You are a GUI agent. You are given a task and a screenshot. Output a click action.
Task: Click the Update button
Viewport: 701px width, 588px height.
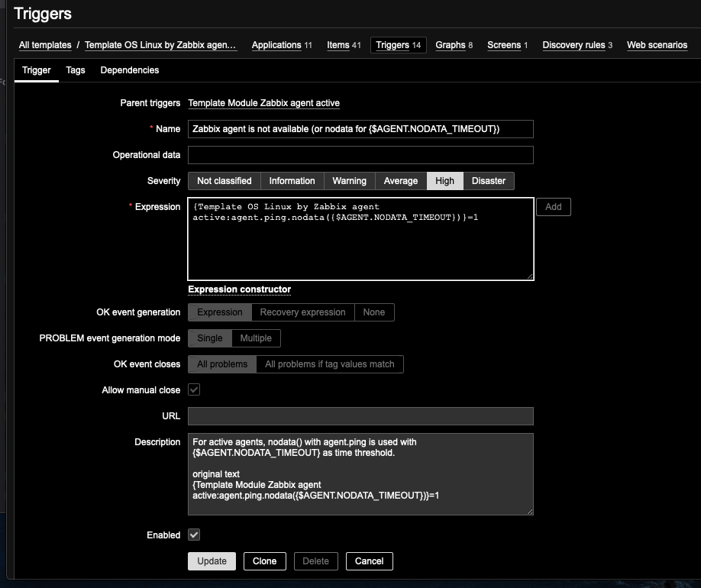(x=212, y=561)
